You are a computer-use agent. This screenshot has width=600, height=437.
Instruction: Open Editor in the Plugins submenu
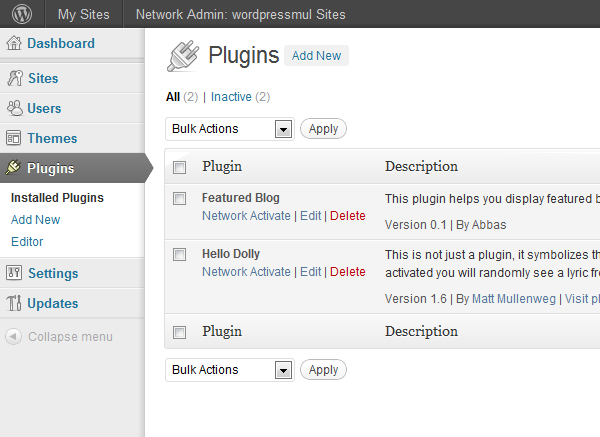click(27, 242)
